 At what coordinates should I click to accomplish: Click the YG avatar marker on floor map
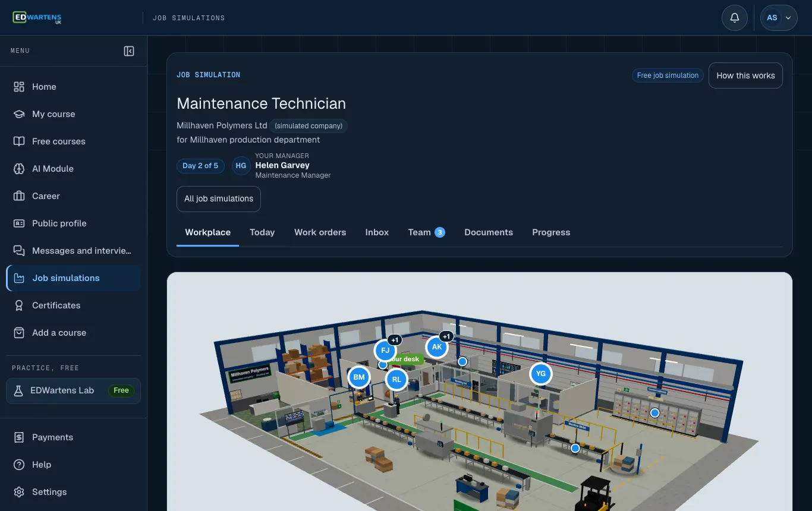(541, 374)
